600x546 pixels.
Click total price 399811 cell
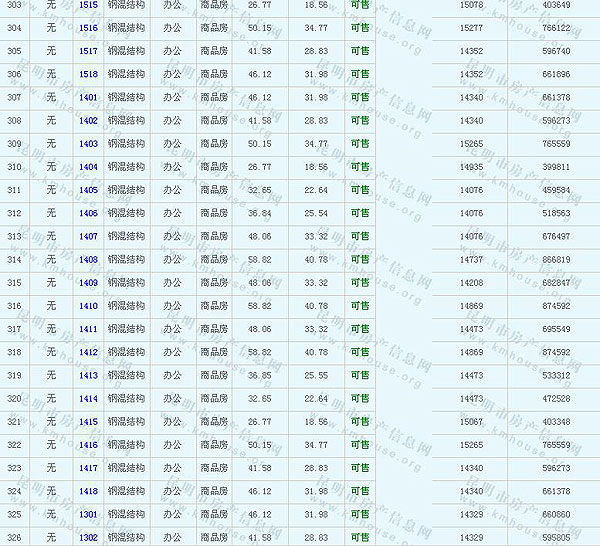(x=556, y=167)
